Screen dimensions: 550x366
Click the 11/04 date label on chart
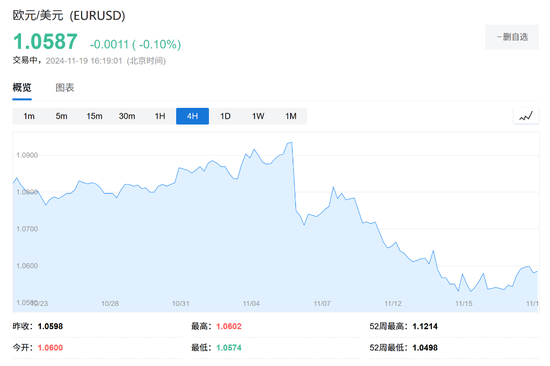[x=251, y=304]
